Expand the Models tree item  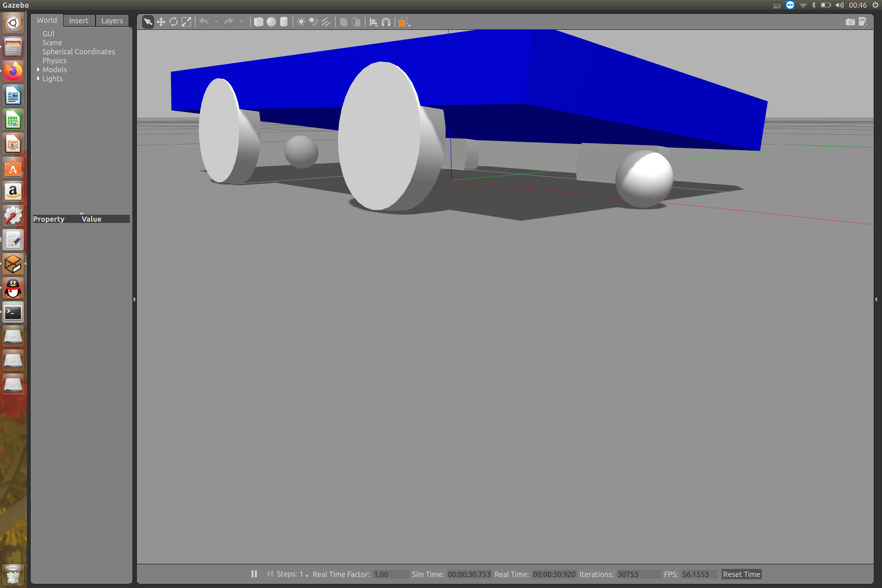point(38,70)
